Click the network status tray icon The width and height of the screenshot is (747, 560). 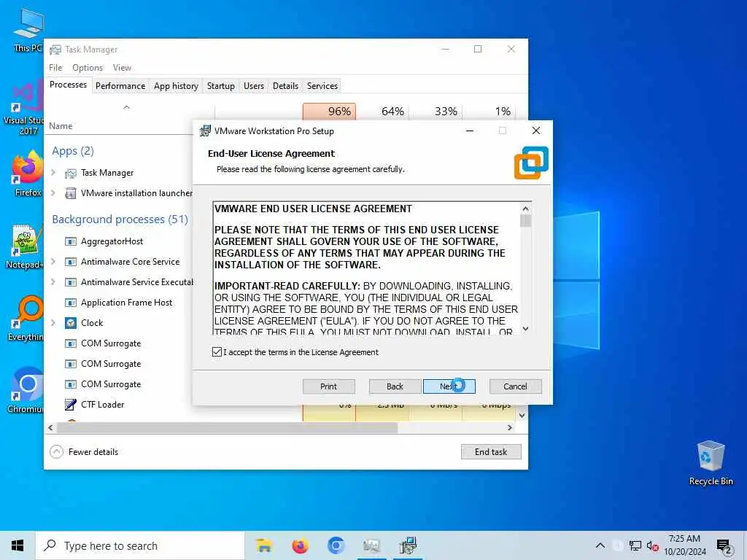coord(635,545)
